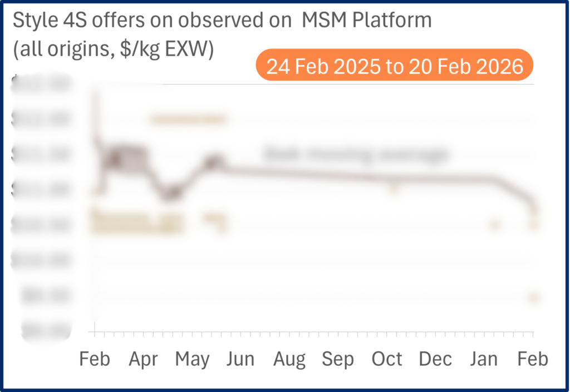Click the orange 24 Feb 2025 to 20 Feb 2026 badge
This screenshot has width=570, height=392.
coord(395,65)
